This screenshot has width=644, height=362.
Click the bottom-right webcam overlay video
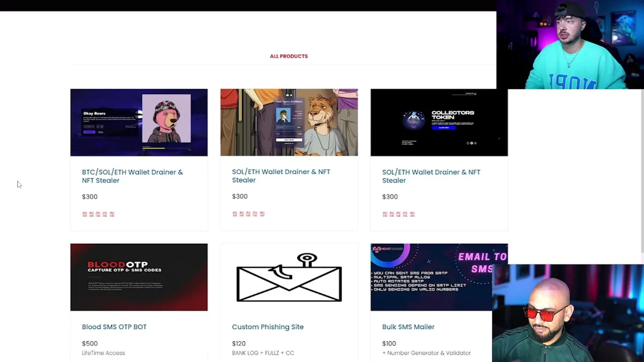pos(568,313)
